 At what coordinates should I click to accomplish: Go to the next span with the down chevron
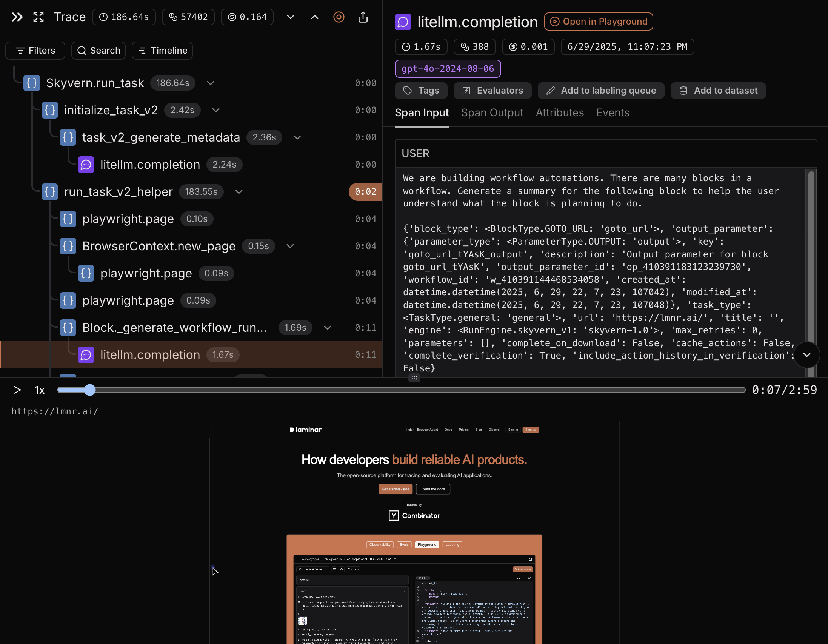pos(291,17)
